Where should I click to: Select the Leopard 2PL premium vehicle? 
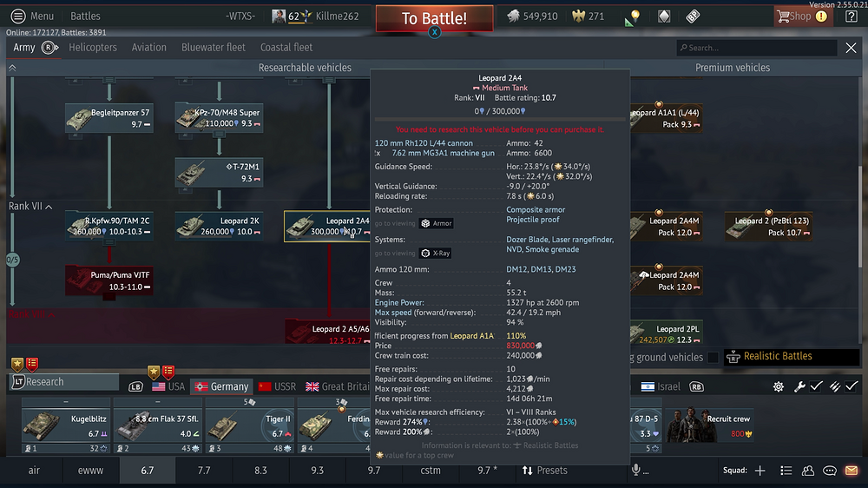[x=667, y=333]
